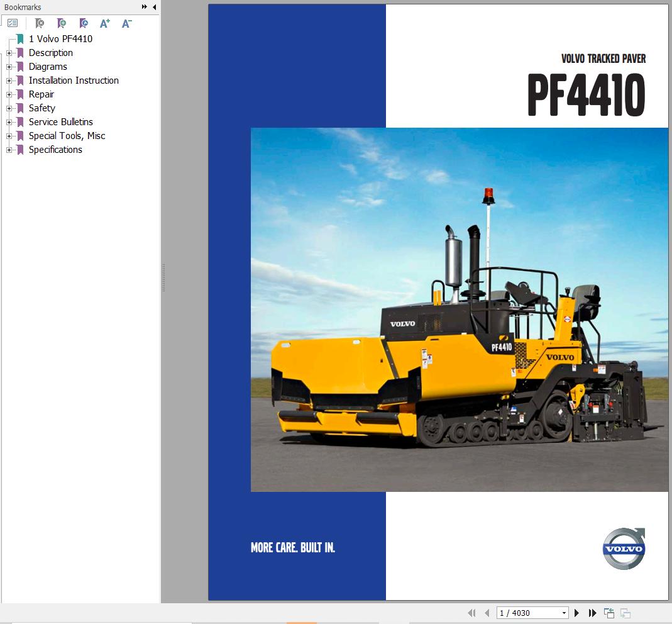Go to the first page
Viewport: 672px width, 624px height.
click(472, 613)
